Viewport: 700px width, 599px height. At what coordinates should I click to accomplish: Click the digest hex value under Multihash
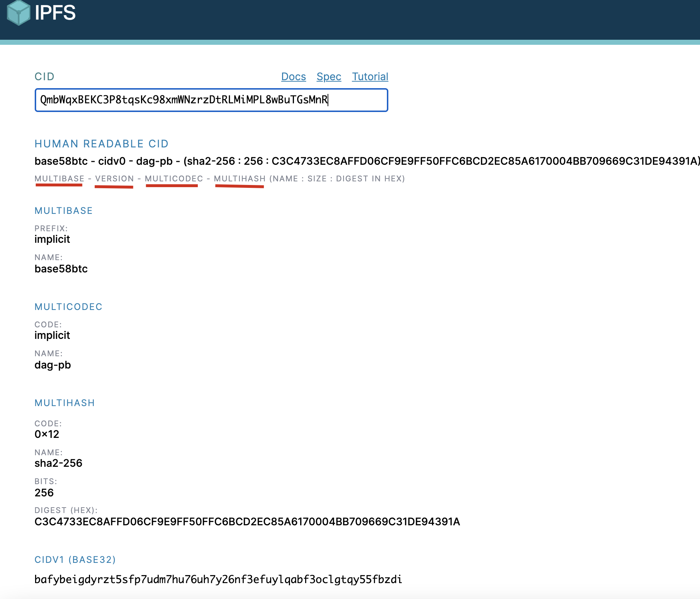click(x=247, y=522)
